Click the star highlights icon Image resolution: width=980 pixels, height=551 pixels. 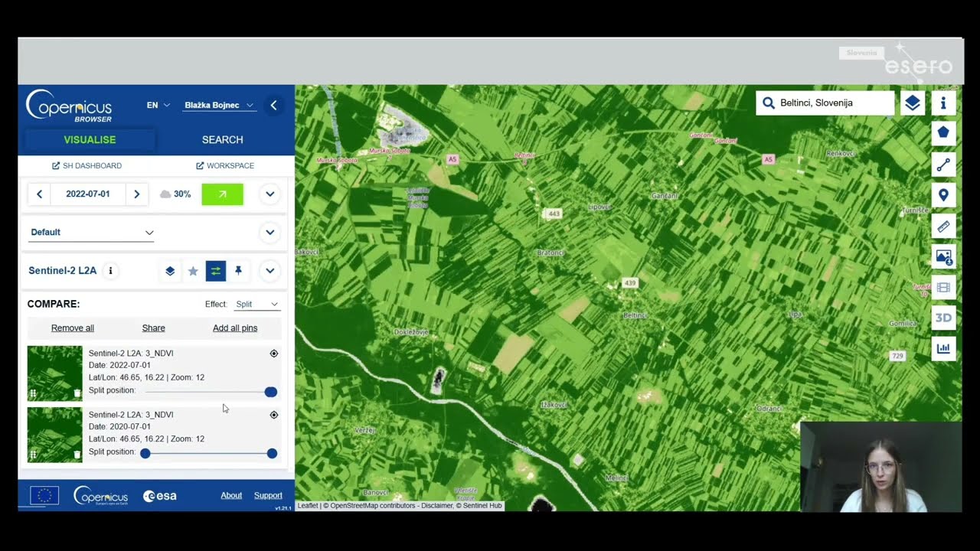[193, 271]
